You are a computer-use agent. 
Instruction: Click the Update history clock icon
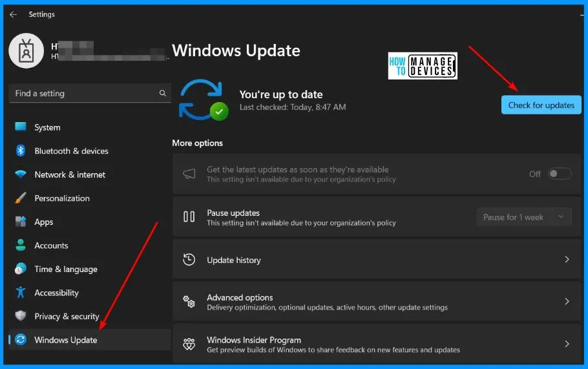click(189, 260)
